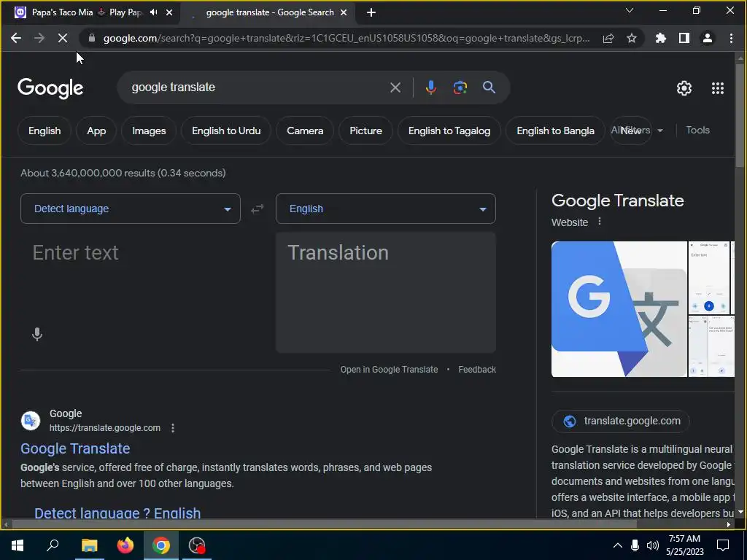Image resolution: width=747 pixels, height=560 pixels.
Task: Open OBS recorder taskbar icon
Action: [x=197, y=545]
